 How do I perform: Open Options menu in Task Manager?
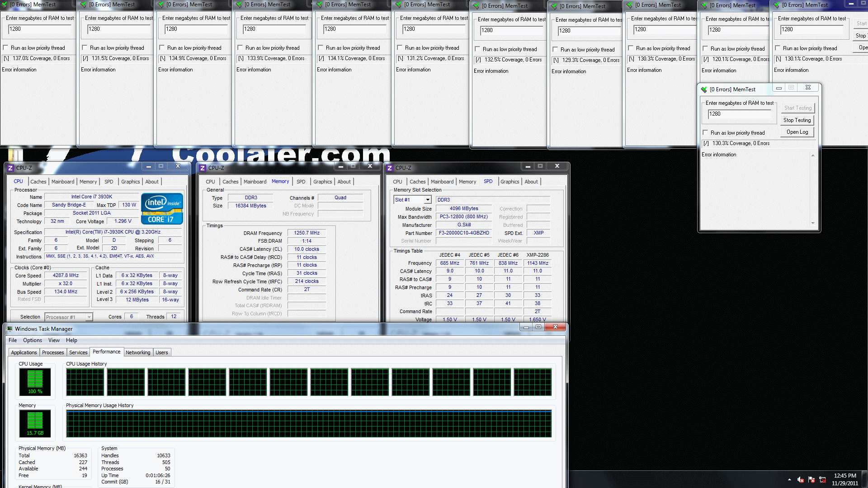point(33,340)
